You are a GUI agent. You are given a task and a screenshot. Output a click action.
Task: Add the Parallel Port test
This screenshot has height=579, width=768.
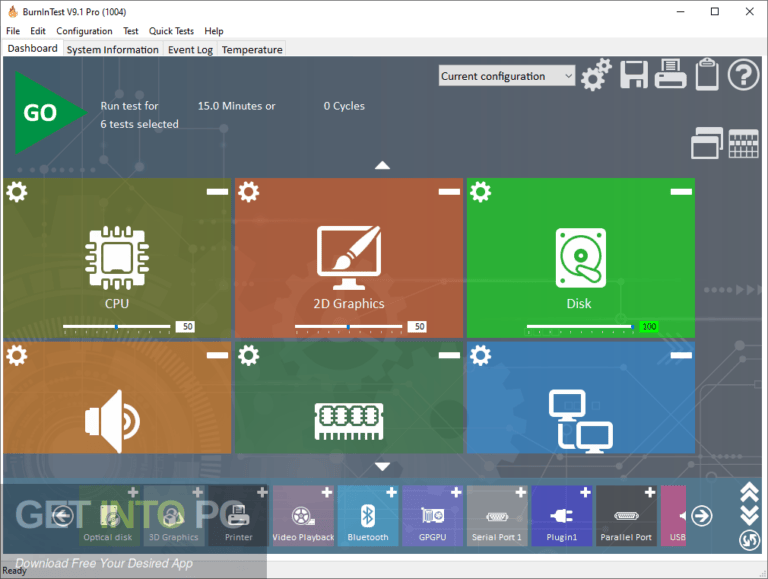coord(650,492)
